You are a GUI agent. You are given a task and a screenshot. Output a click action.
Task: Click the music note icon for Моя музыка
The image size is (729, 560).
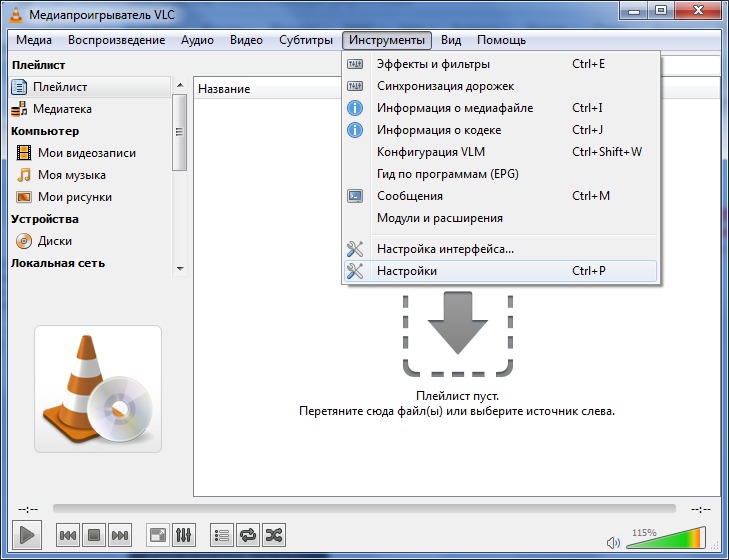click(x=24, y=175)
